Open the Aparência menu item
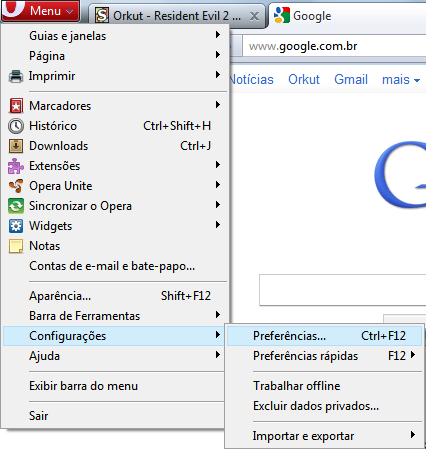Viewport: 426px width, 449px height. pos(115,296)
